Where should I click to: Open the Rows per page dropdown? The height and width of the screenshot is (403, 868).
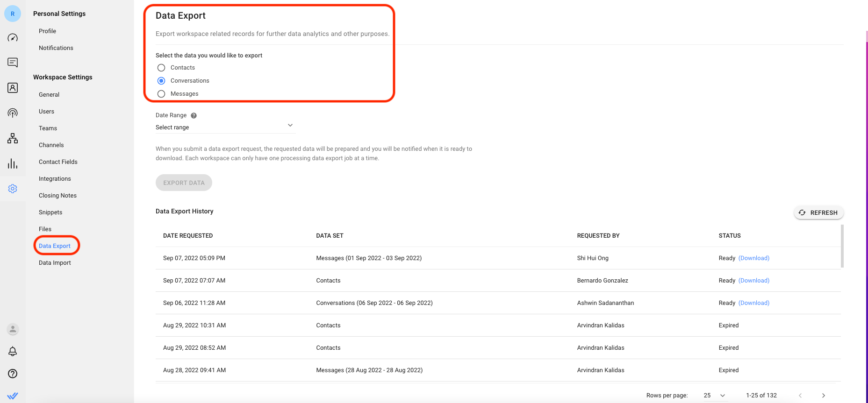(714, 396)
